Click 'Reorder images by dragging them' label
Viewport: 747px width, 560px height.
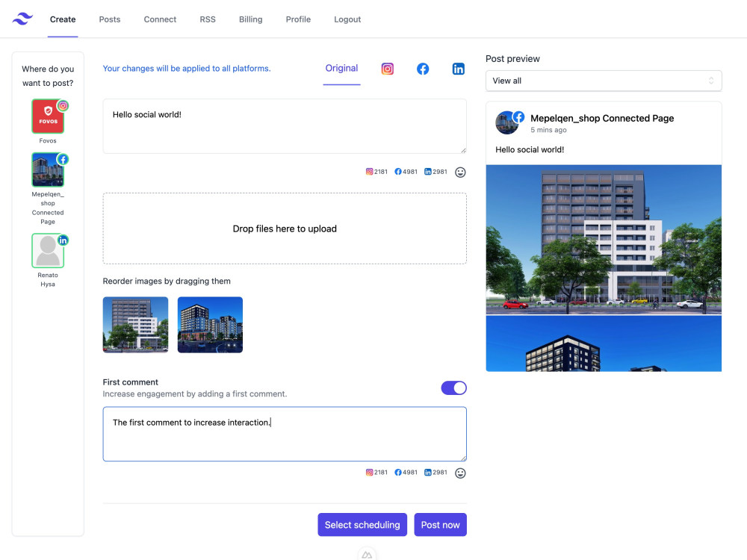click(167, 281)
